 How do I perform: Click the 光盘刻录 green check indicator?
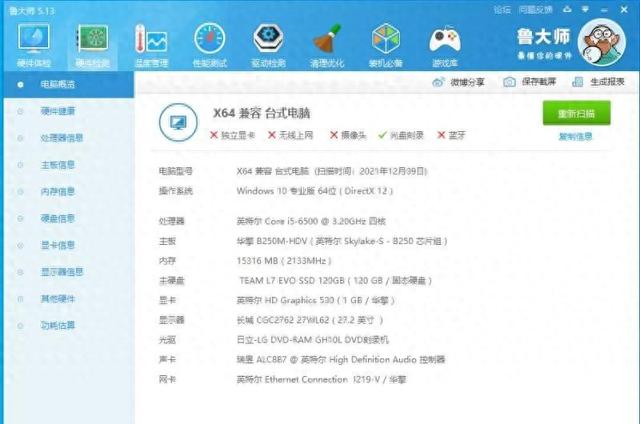click(382, 135)
